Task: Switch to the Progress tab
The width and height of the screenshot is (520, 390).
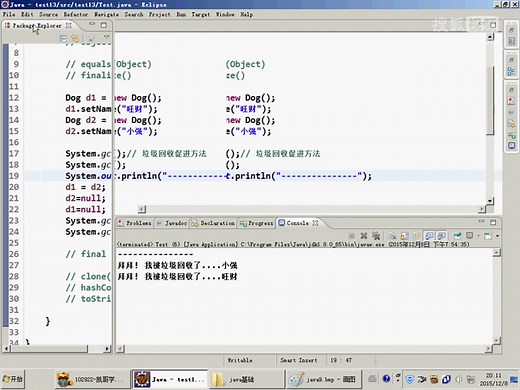Action: pyautogui.click(x=257, y=223)
